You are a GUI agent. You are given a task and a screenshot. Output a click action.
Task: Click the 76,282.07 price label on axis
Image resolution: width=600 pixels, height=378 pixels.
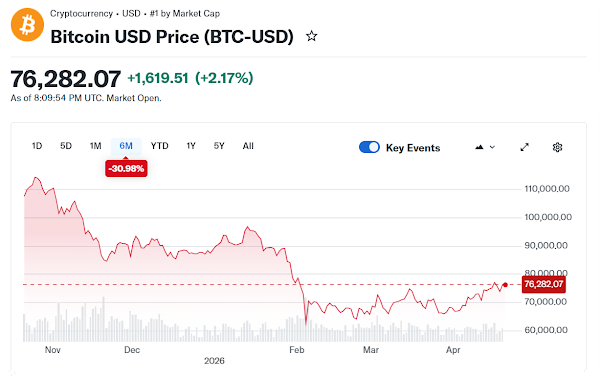click(543, 284)
